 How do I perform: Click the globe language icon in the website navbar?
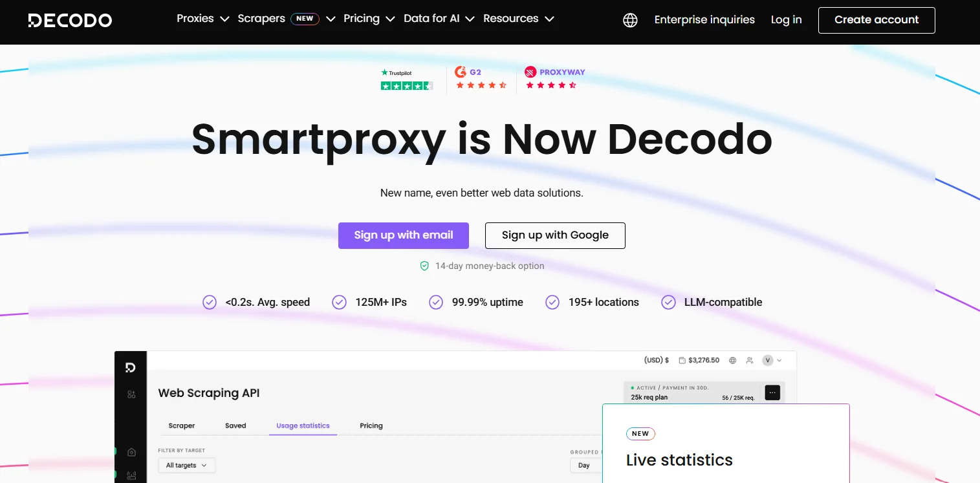coord(629,20)
